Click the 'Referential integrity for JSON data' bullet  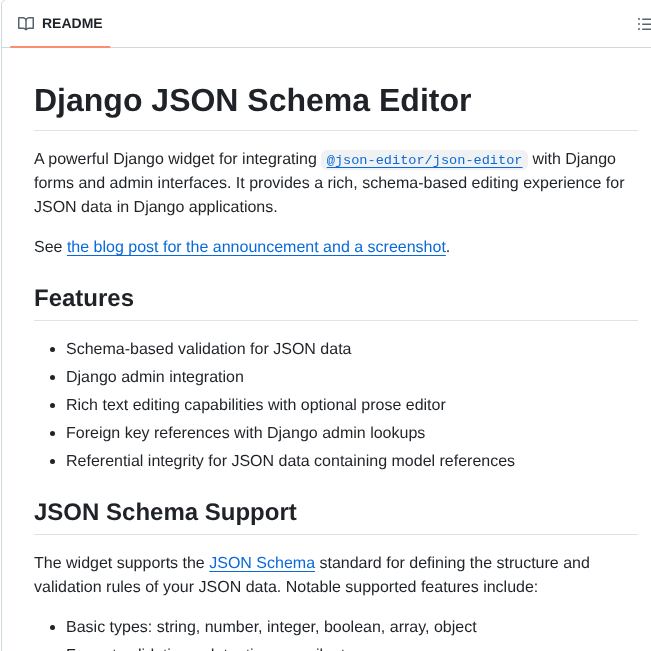coord(290,461)
